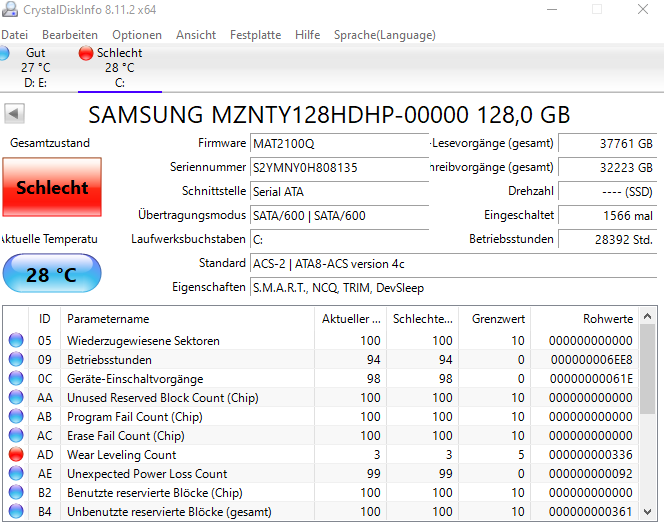Click the previous disk arrow button
This screenshot has width=664, height=530.
click(14, 113)
